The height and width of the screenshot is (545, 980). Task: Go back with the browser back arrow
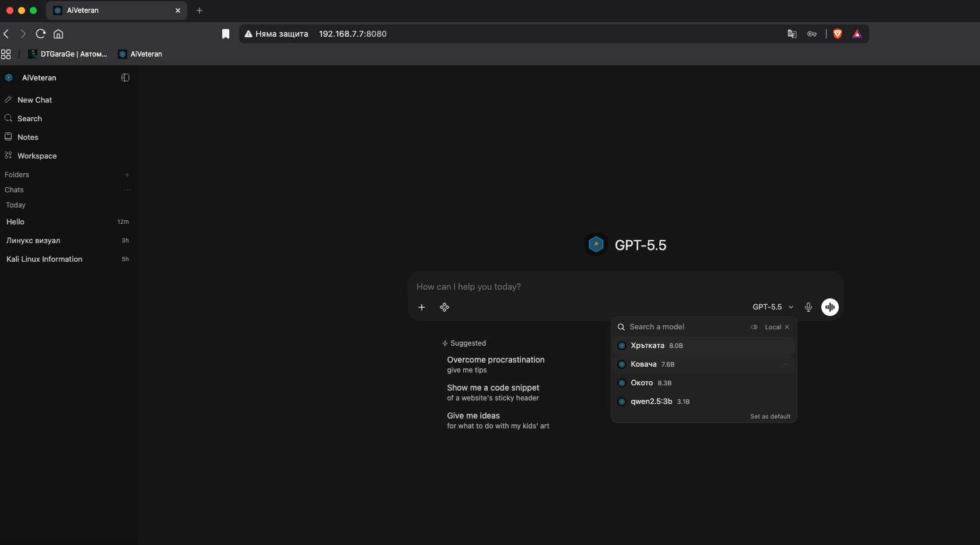(x=6, y=34)
